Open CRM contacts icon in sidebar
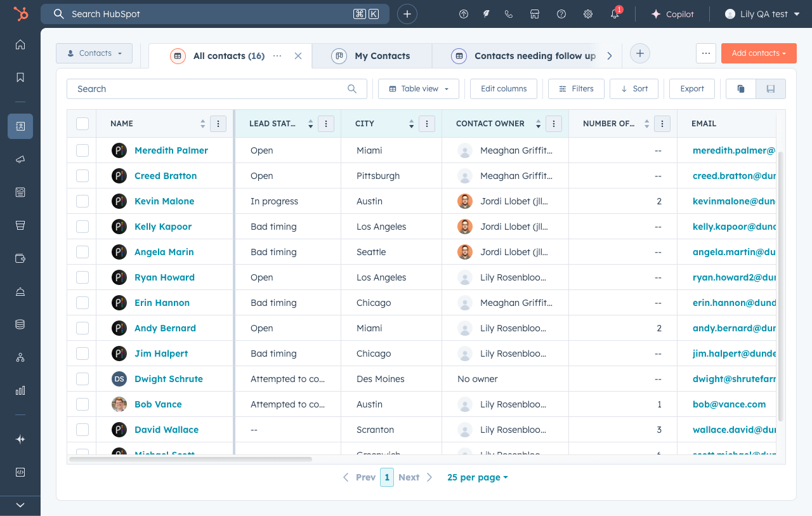 (x=20, y=126)
